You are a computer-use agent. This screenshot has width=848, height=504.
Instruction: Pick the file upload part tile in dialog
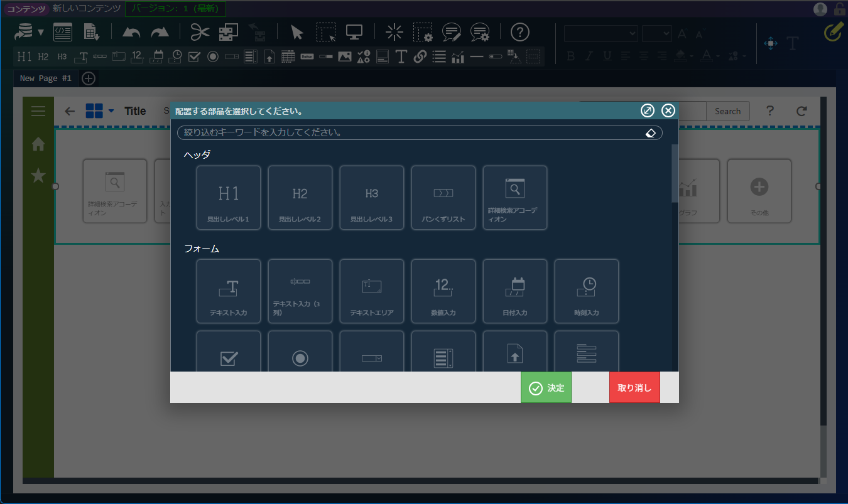(515, 351)
